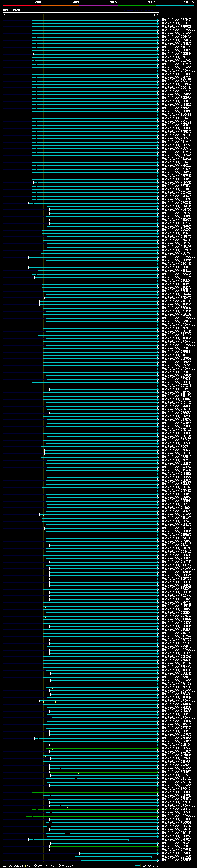Click the green alignment bar for Q3SDI8
This screenshot has height=868, width=197.
click(104, 846)
